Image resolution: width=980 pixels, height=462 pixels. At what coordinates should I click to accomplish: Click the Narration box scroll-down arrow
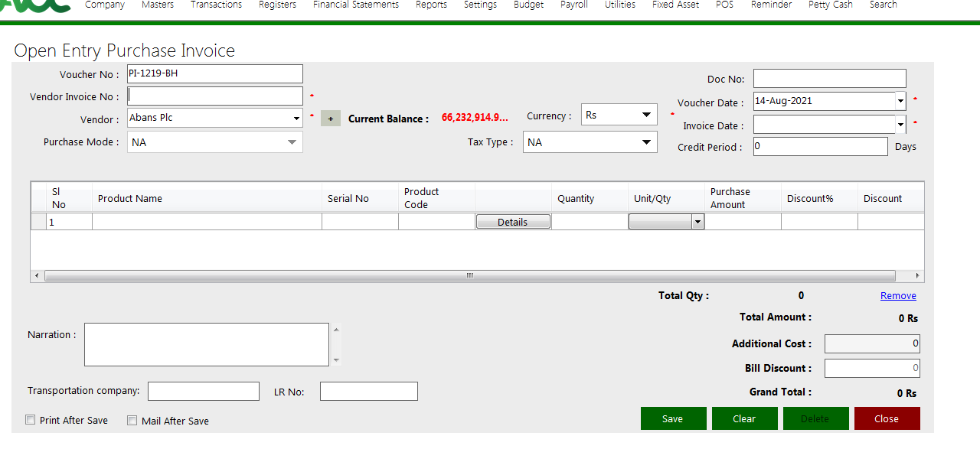tap(336, 360)
